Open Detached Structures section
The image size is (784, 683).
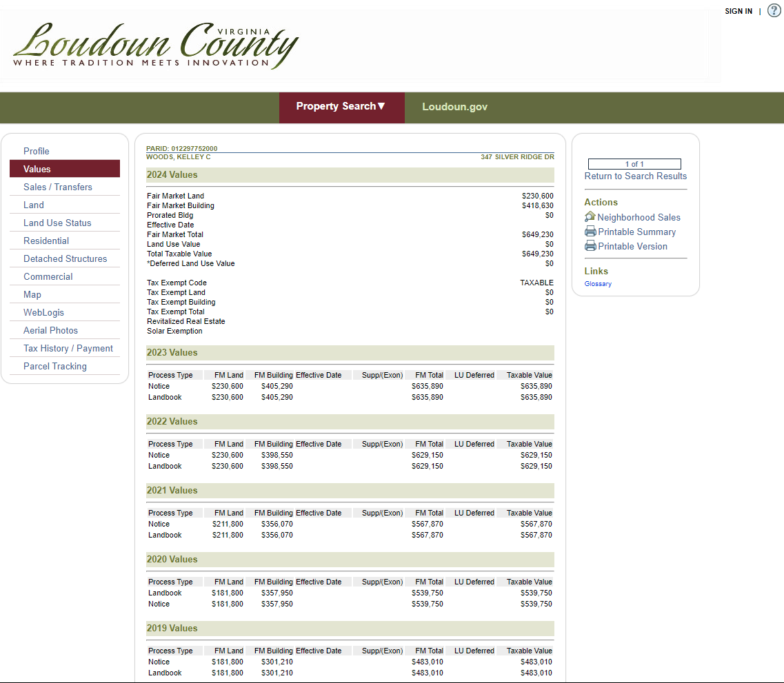(65, 259)
